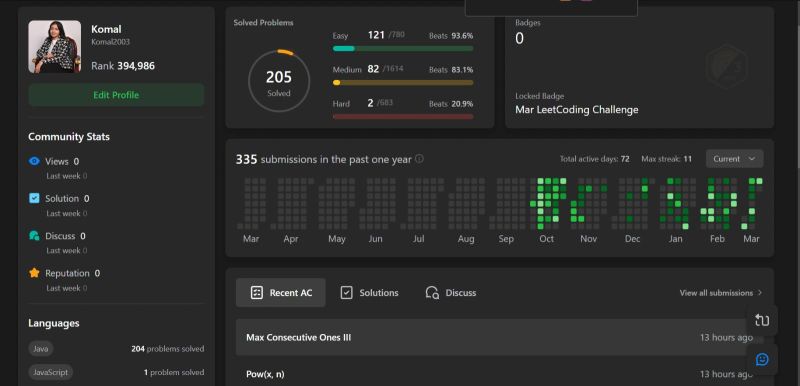
Task: Switch to the Solutions tab
Action: 369,293
